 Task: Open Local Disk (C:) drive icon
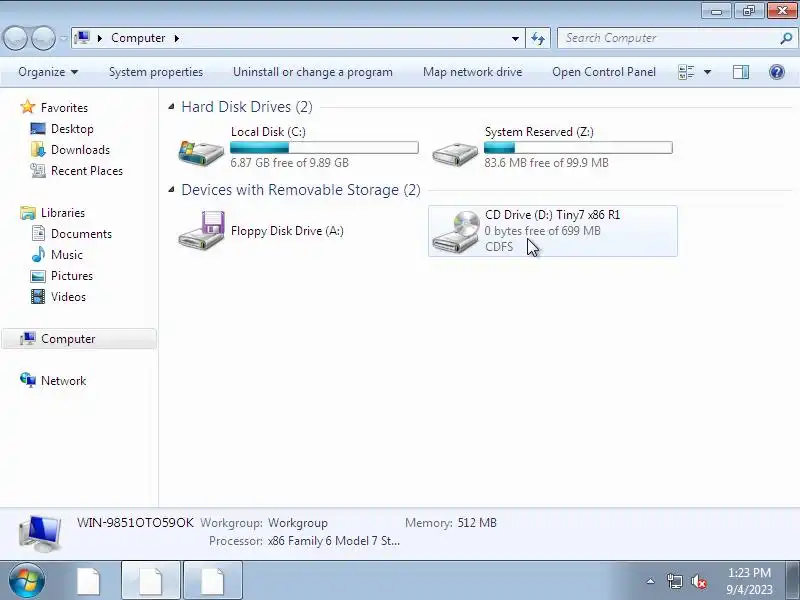pos(201,153)
